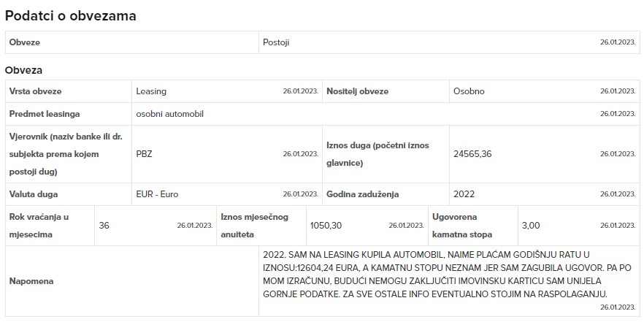This screenshot has width=644, height=333.
Task: Select the 'Postoji' value in Obveze row
Action: click(276, 42)
